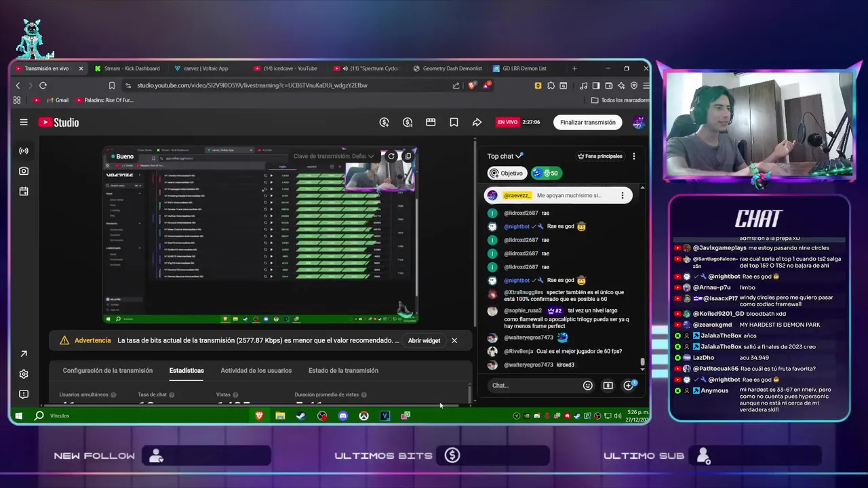Click the Brave Rewards triangle icon

(x=487, y=85)
